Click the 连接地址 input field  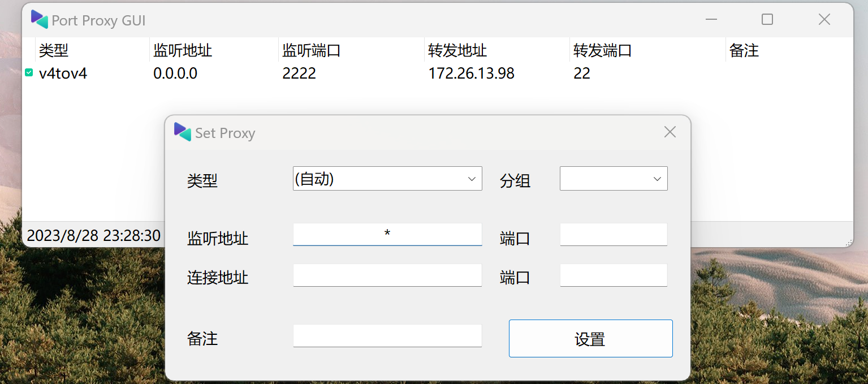coord(387,275)
